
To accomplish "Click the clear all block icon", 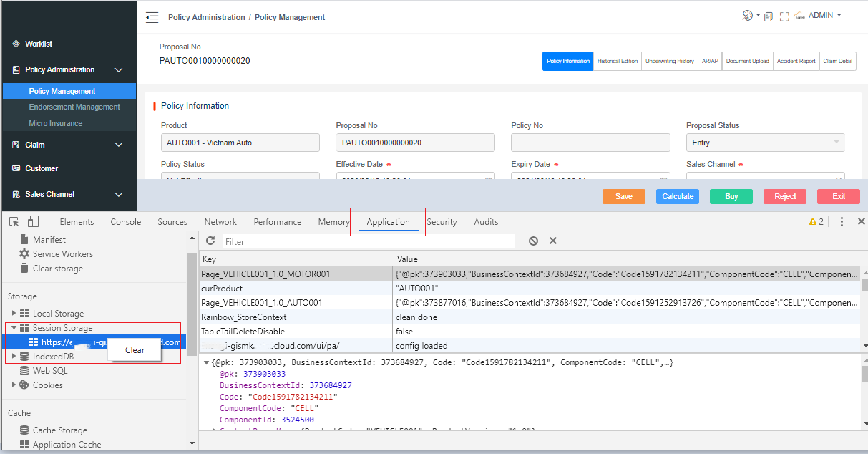I will coord(533,241).
